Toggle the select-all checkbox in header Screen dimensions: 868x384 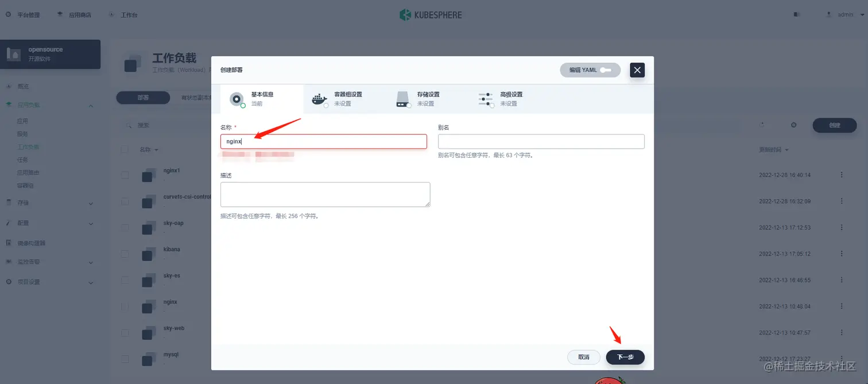pyautogui.click(x=125, y=149)
